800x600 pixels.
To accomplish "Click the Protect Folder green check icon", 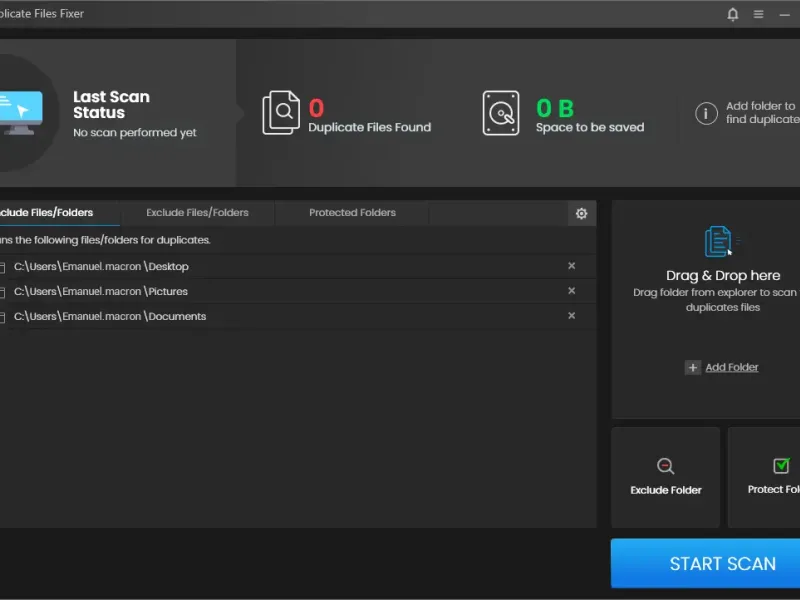I will click(781, 465).
